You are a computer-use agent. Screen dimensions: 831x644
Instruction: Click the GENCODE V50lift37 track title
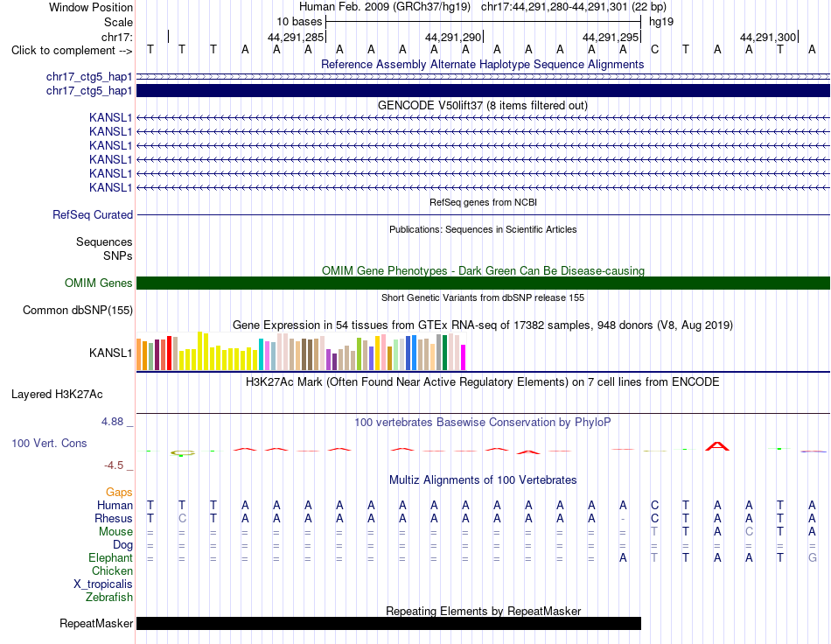coord(483,106)
